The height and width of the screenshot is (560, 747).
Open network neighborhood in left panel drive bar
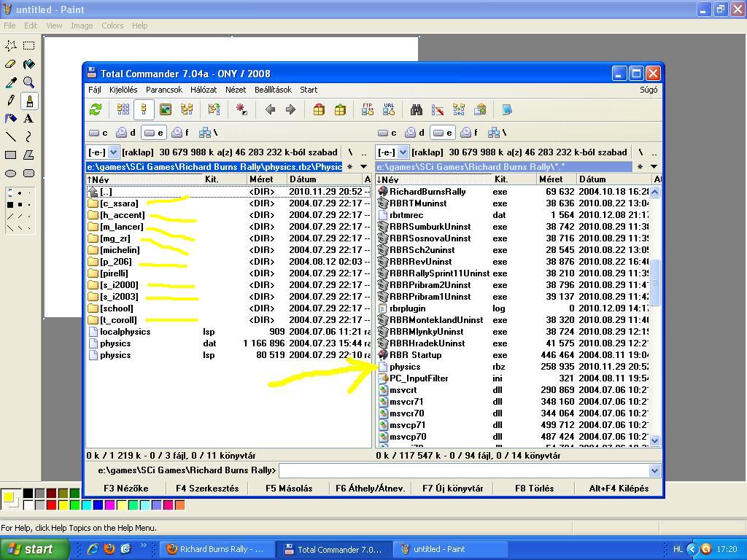tap(208, 133)
